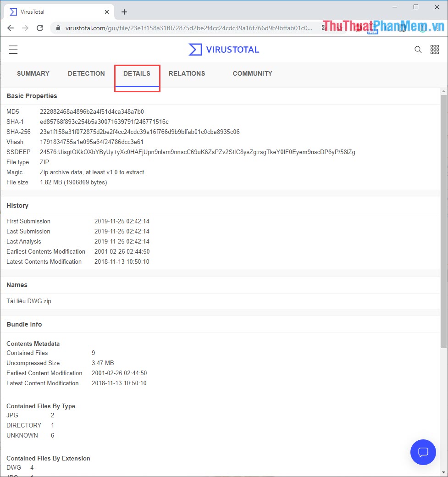Image resolution: width=448 pixels, height=477 pixels.
Task: Open the hamburger navigation menu
Action: coord(13,50)
